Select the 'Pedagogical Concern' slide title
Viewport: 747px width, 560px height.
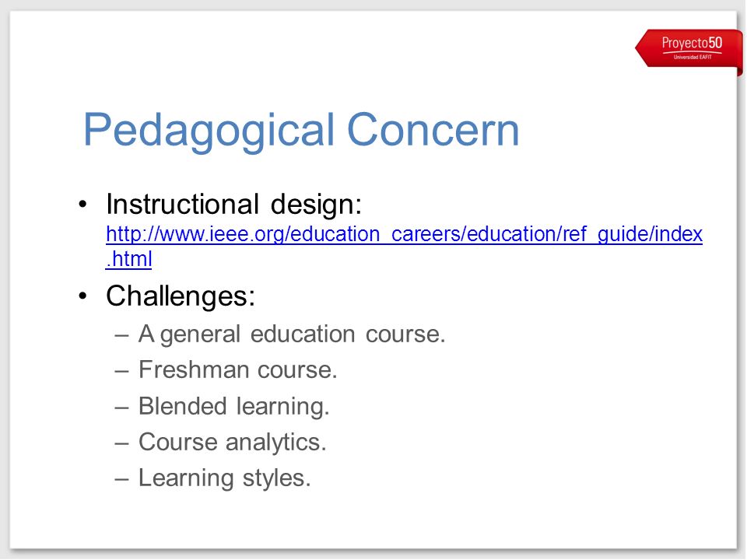[301, 131]
